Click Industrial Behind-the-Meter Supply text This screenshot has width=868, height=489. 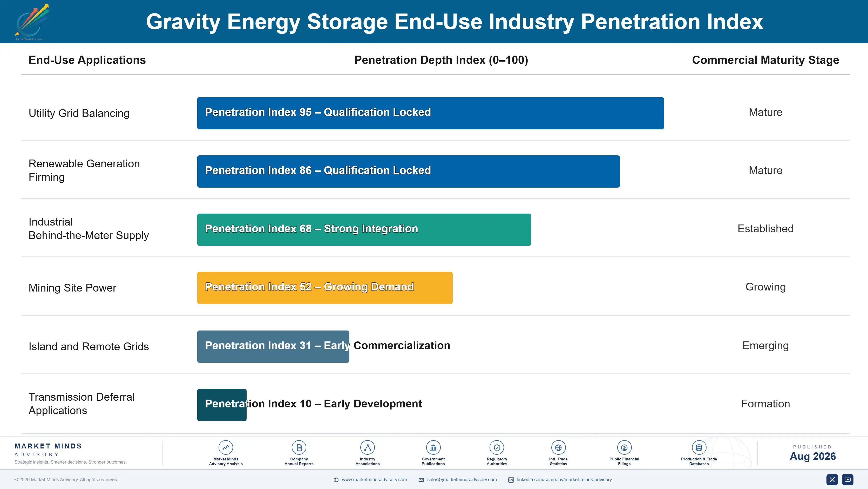tap(89, 229)
